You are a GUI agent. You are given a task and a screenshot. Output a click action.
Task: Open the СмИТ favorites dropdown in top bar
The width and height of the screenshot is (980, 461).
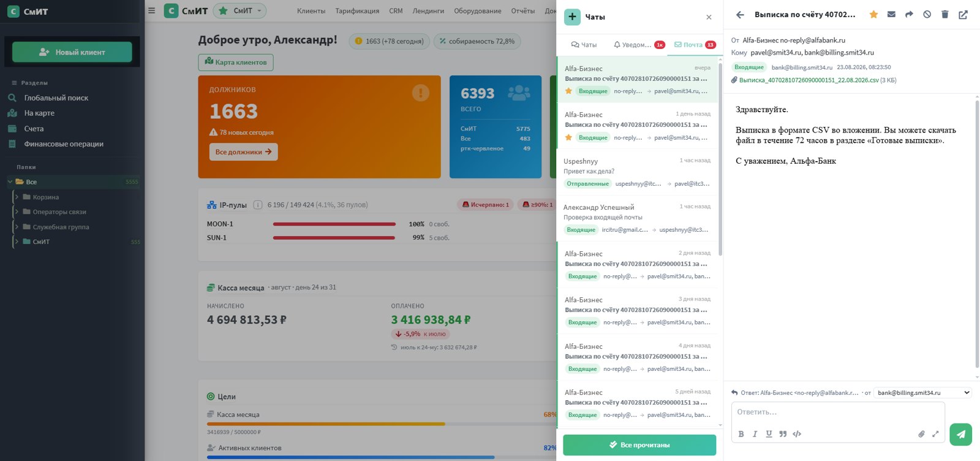(240, 10)
